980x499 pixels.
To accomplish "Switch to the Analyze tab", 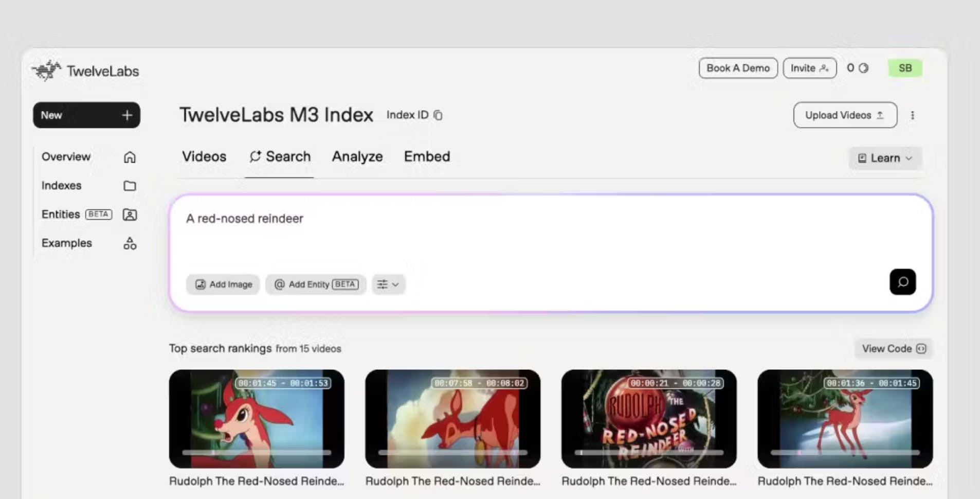I will (357, 156).
